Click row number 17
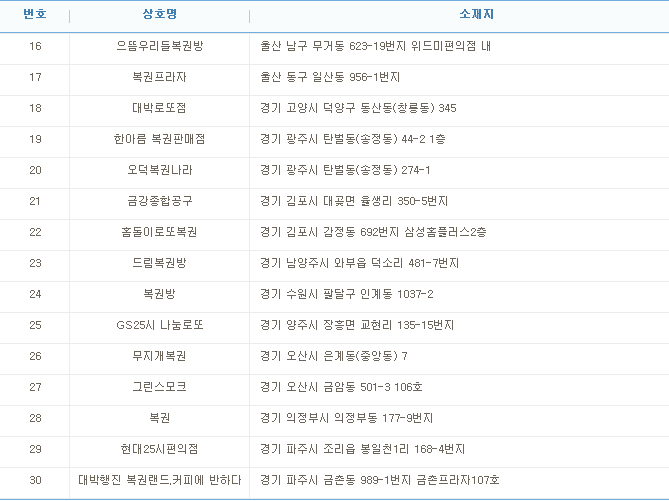 [35, 77]
